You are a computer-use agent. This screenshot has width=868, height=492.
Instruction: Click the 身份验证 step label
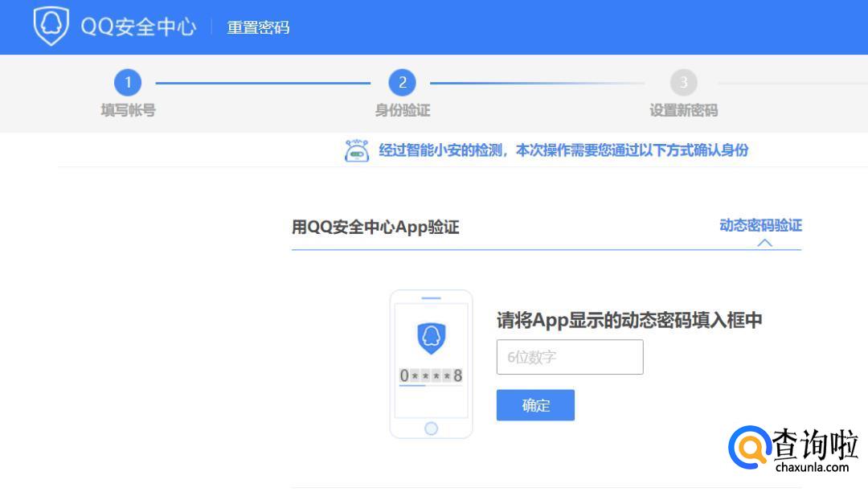pos(403,110)
